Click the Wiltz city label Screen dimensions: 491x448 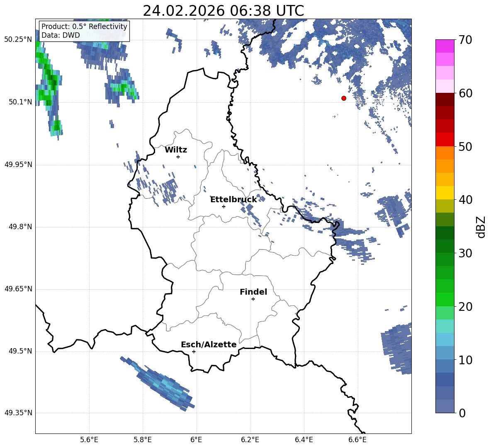[x=176, y=150]
